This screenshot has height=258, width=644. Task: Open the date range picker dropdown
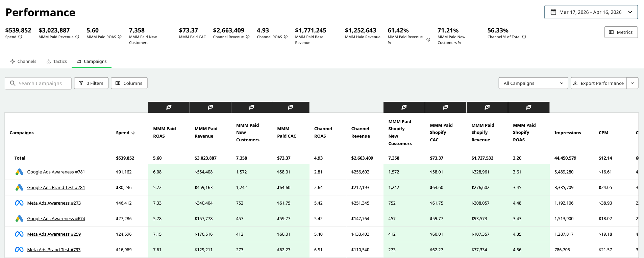point(591,12)
